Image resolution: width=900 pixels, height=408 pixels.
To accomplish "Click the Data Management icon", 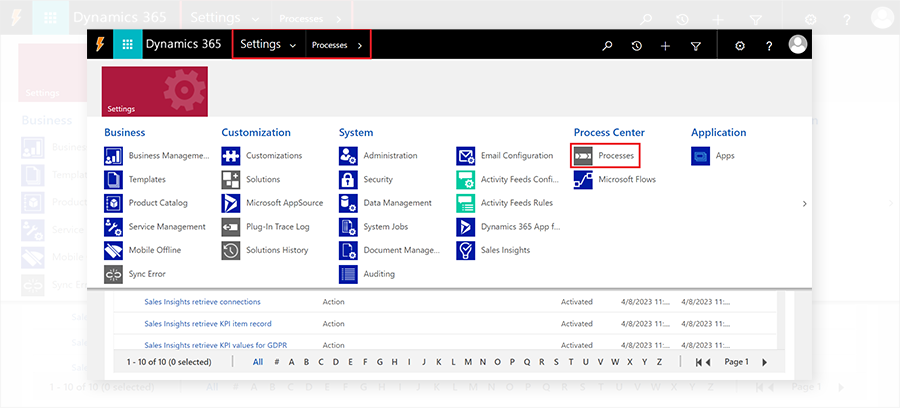I will [348, 203].
